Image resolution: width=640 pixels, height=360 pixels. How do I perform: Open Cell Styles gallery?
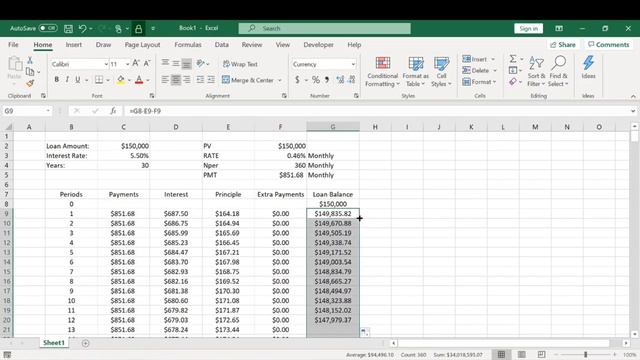point(441,72)
